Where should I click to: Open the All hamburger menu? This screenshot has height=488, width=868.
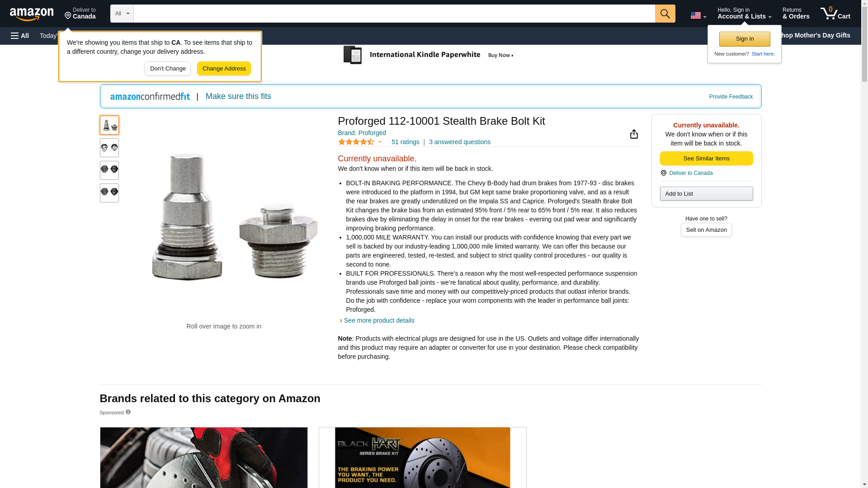[20, 36]
